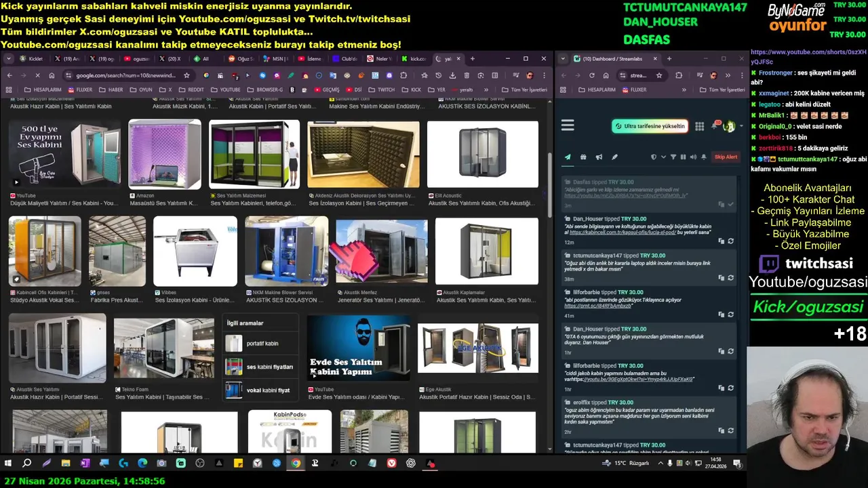Open Chrome from the taskbar
868x488 pixels.
click(x=296, y=464)
